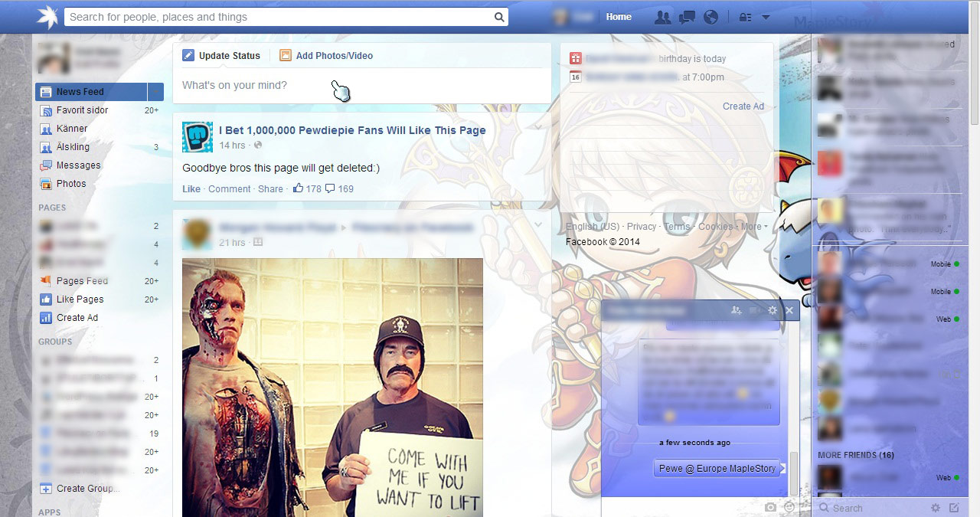Click the camera attach-photo icon in chat
Screen dimensions: 980x517
[771, 507]
